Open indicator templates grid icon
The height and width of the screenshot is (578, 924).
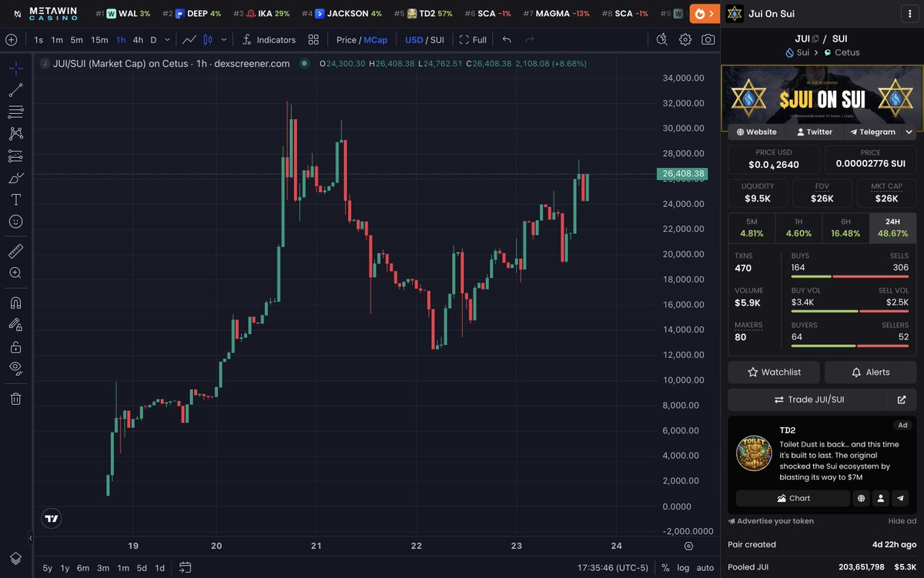click(313, 40)
